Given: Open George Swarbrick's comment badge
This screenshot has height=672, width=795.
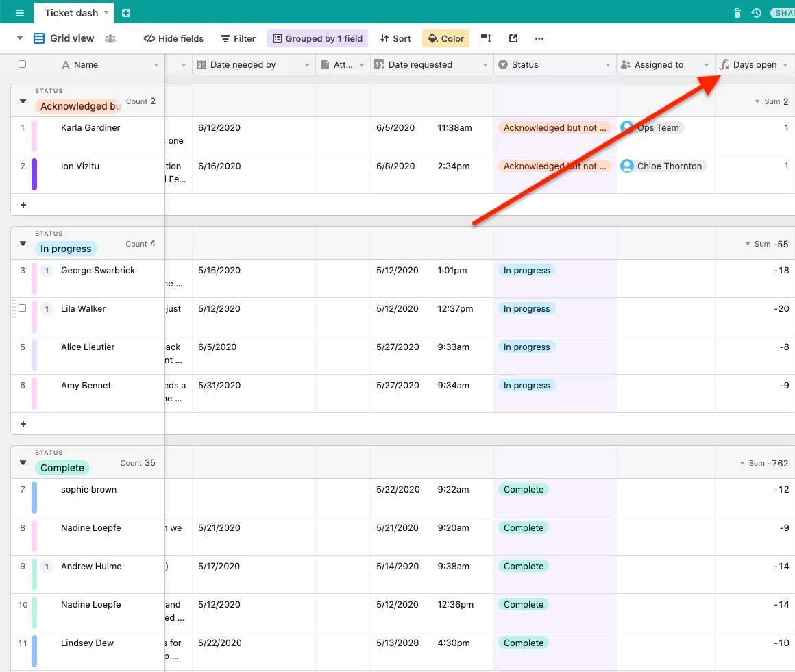Looking at the screenshot, I should (47, 270).
